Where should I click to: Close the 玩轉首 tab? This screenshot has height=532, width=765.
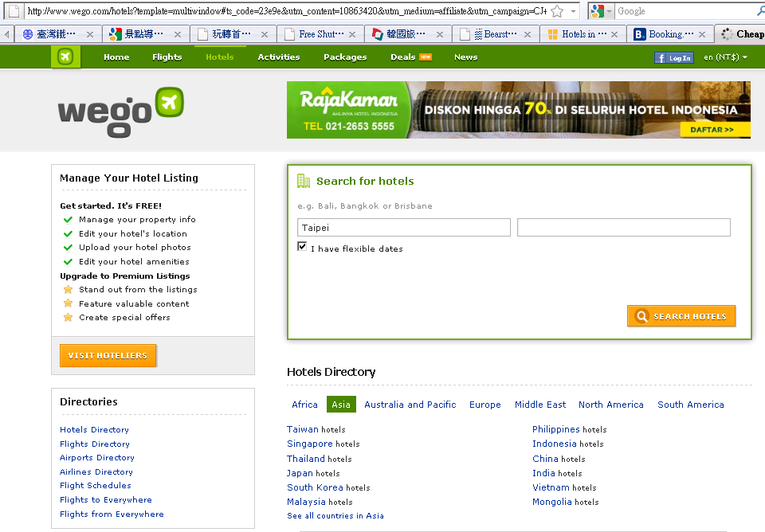click(x=265, y=34)
